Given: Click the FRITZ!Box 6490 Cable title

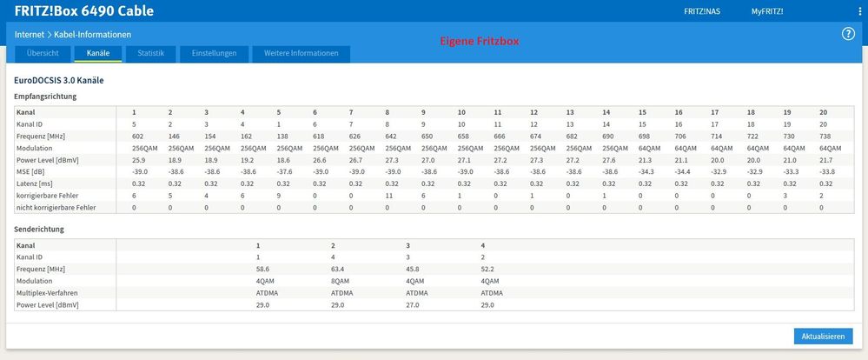Looking at the screenshot, I should tap(84, 11).
